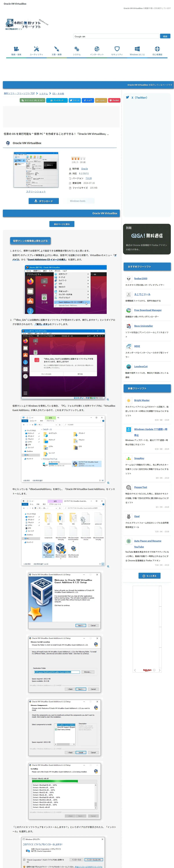Open the Windows 10 / 11 category icon
The image size is (174, 868).
[x=137, y=49]
